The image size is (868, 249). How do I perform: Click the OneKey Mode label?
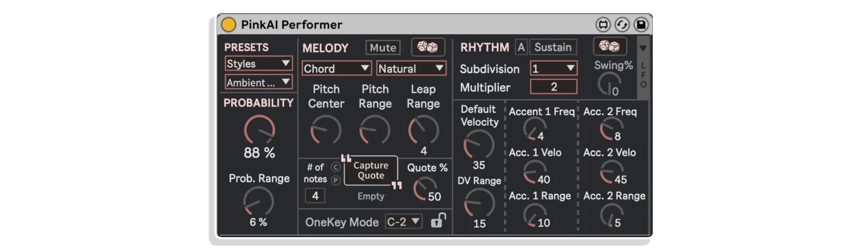pyautogui.click(x=342, y=222)
